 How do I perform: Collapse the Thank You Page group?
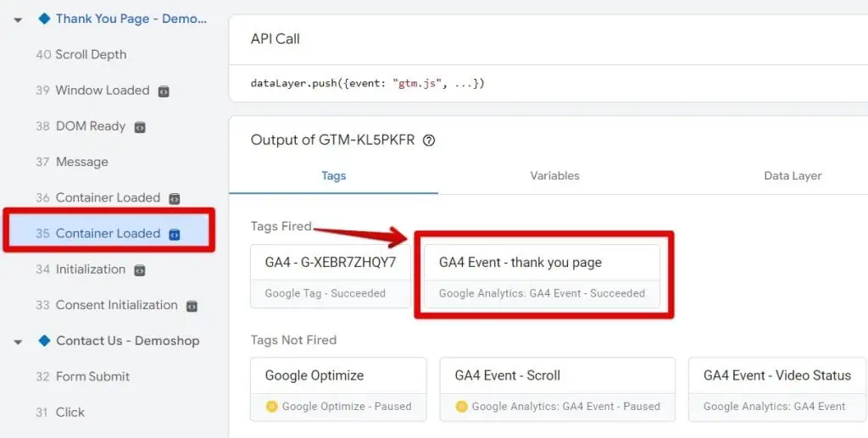click(x=18, y=19)
